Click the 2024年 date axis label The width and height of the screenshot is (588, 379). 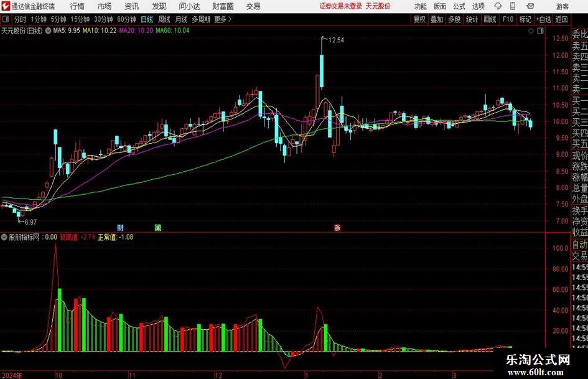coord(12,375)
